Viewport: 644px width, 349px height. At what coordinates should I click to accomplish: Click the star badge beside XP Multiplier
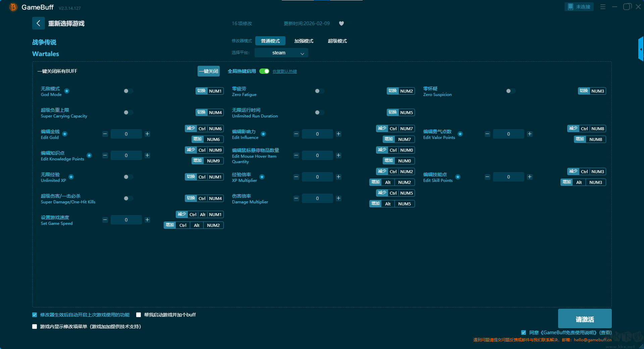coord(262,177)
